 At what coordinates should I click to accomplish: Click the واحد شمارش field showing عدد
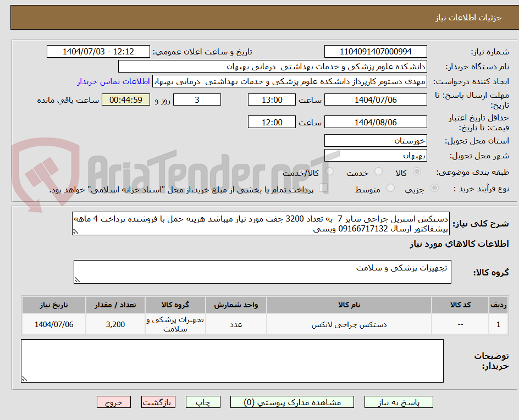tap(235, 324)
